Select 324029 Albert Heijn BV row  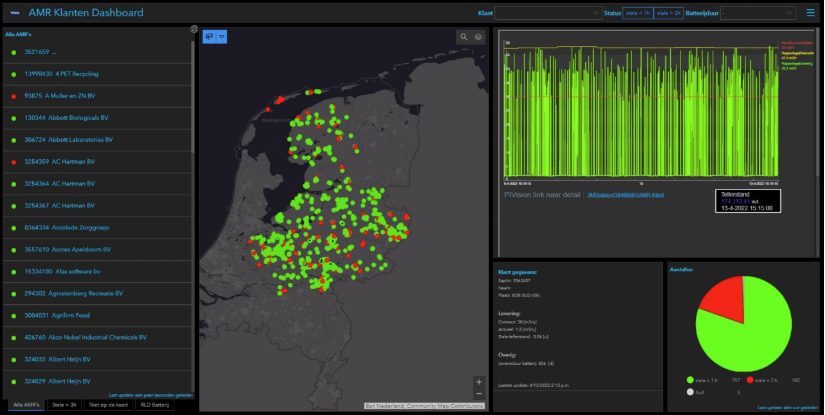point(97,381)
